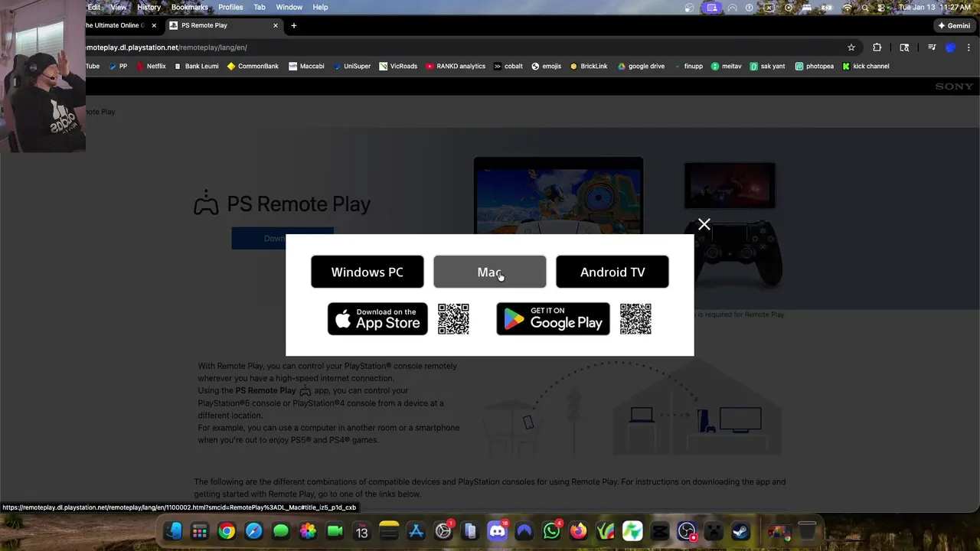The image size is (980, 551).
Task: Open the Help menu
Action: point(320,7)
